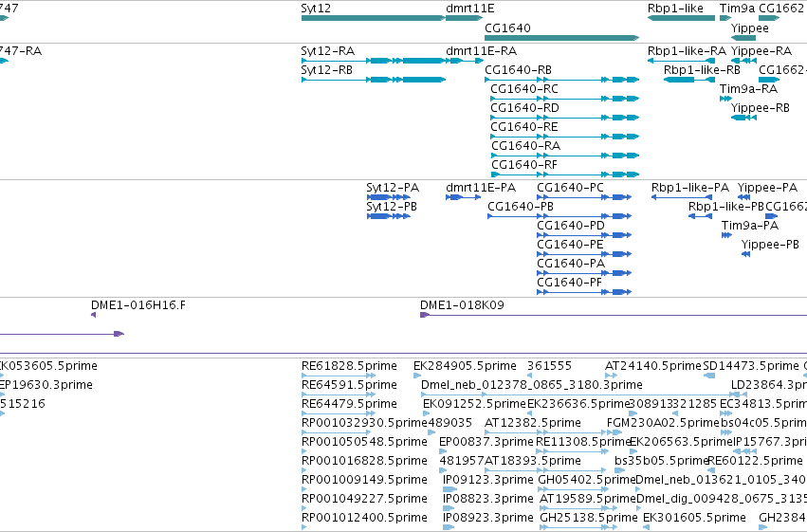The height and width of the screenshot is (532, 807).
Task: Select transcript CG1640-RE
Action: click(x=564, y=137)
